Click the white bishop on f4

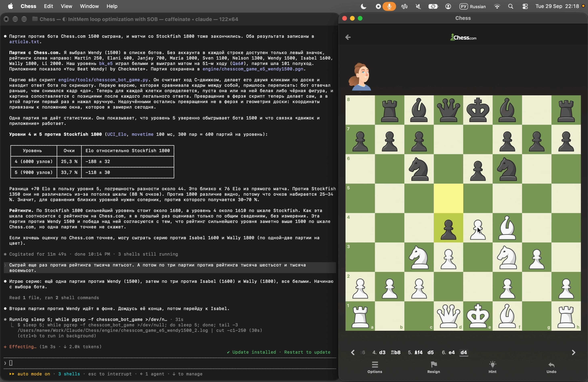[507, 228]
